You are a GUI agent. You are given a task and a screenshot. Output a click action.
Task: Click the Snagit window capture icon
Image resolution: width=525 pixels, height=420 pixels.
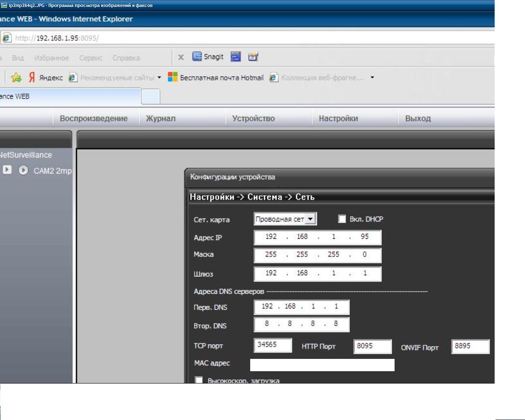pos(235,57)
